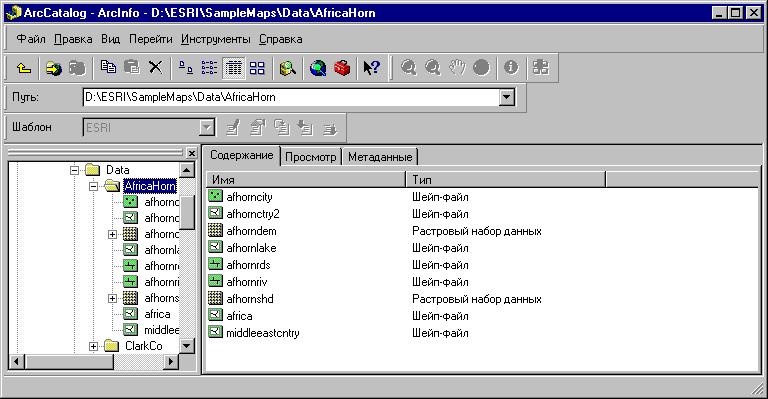Click tree horizontal scrollbar right arrow

pyautogui.click(x=170, y=362)
